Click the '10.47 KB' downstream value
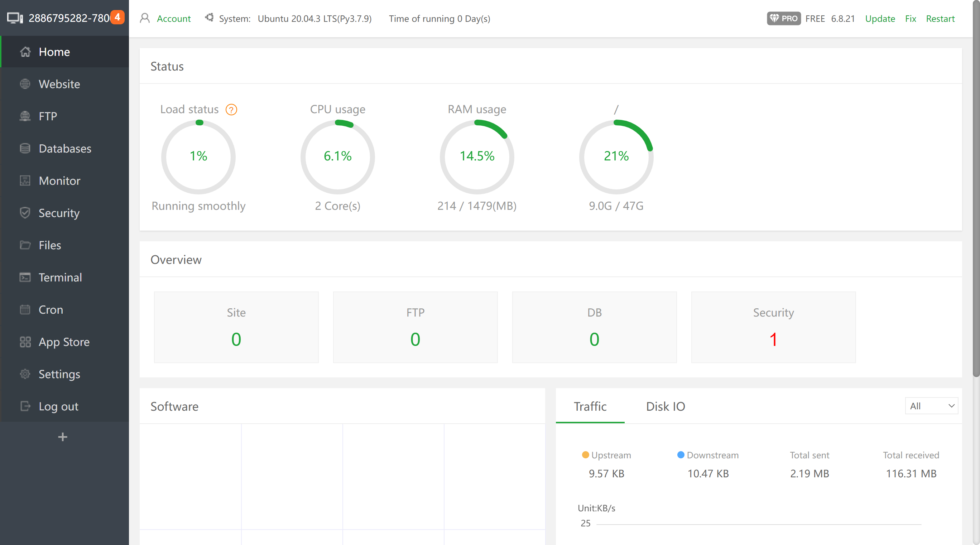The image size is (980, 545). click(x=708, y=473)
